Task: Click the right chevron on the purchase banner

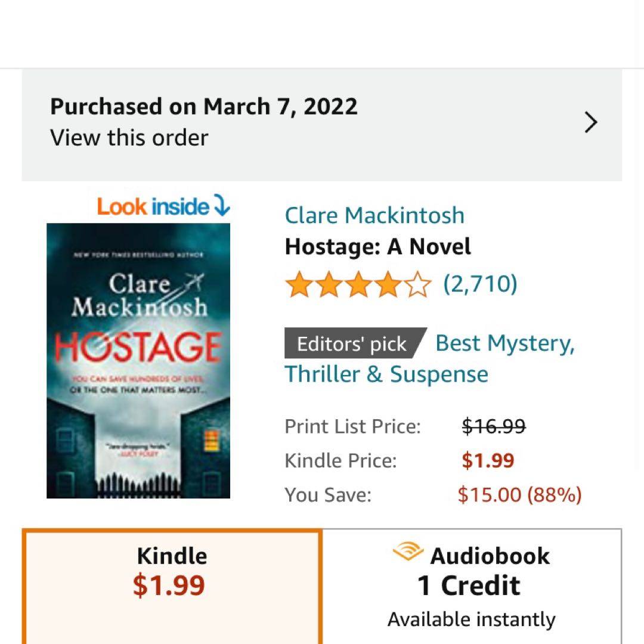Action: point(590,123)
